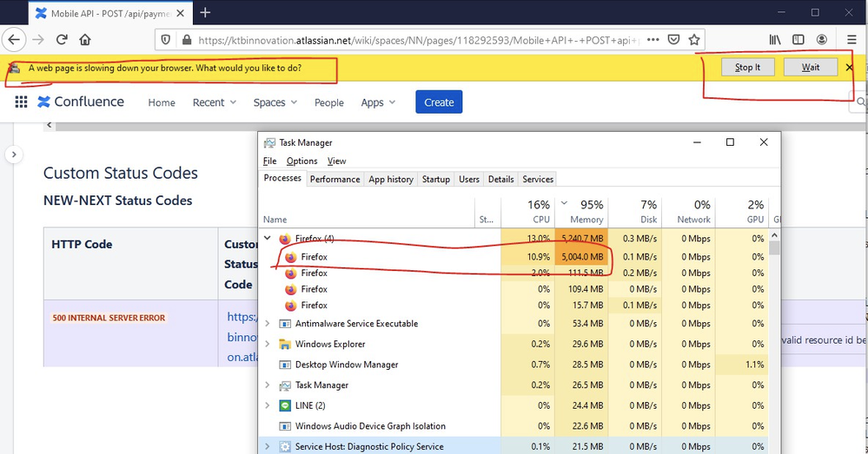Click the Firefox forward arrow
This screenshot has height=454, width=868.
point(37,40)
